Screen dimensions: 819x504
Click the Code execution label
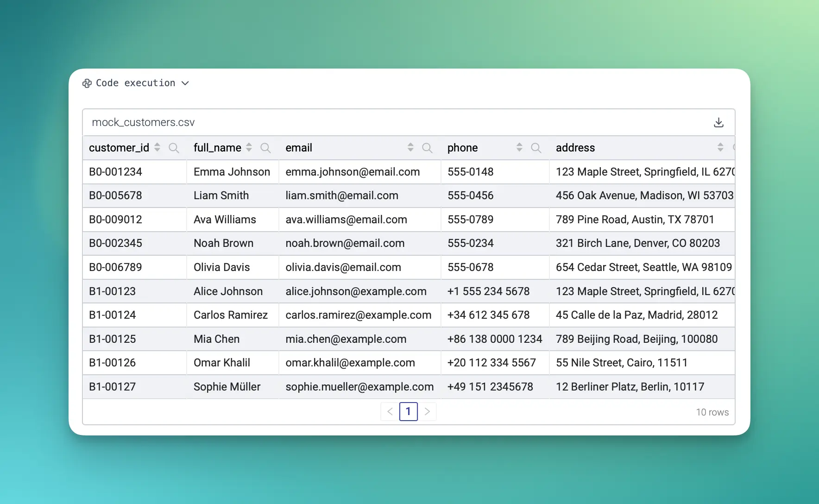[135, 83]
